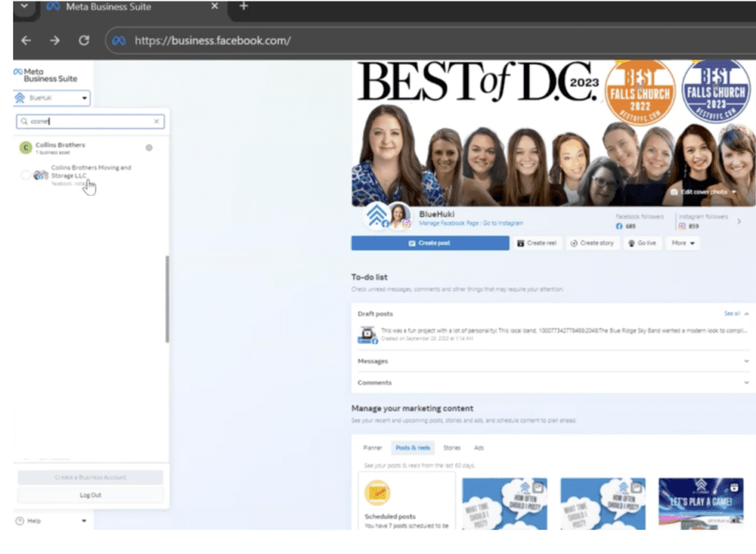The height and width of the screenshot is (554, 756).
Task: Switch to the Stories tab
Action: coord(451,448)
